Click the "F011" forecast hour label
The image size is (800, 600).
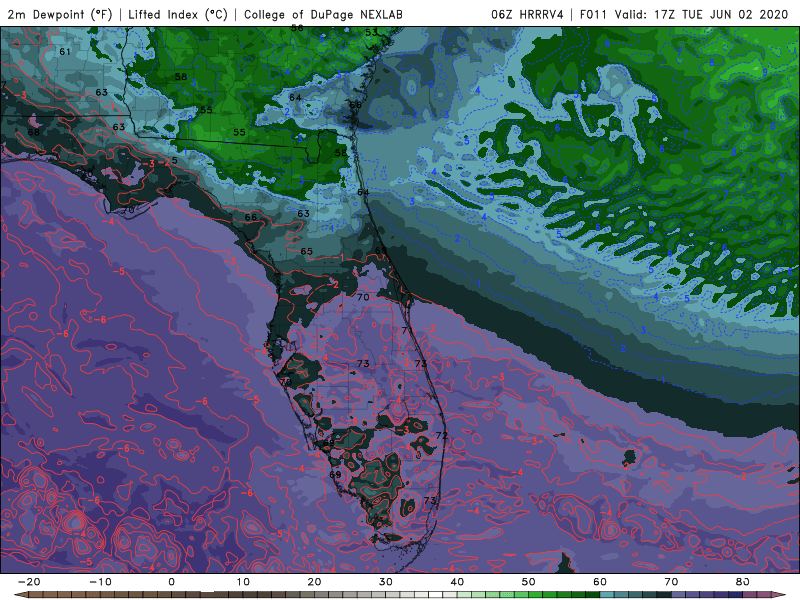point(594,14)
